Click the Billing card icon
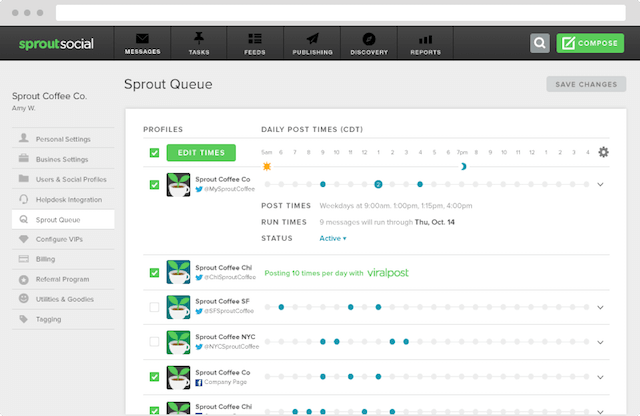 tap(24, 259)
